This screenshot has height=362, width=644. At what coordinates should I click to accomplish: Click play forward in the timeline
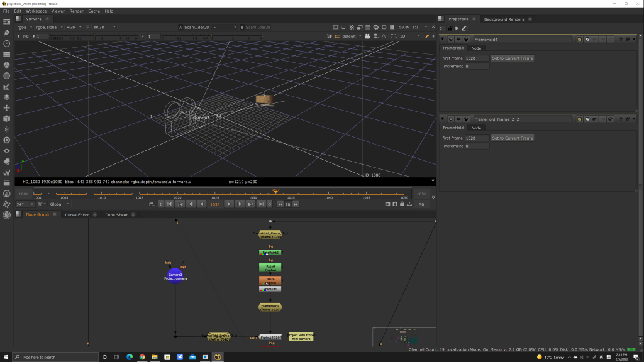pos(229,204)
